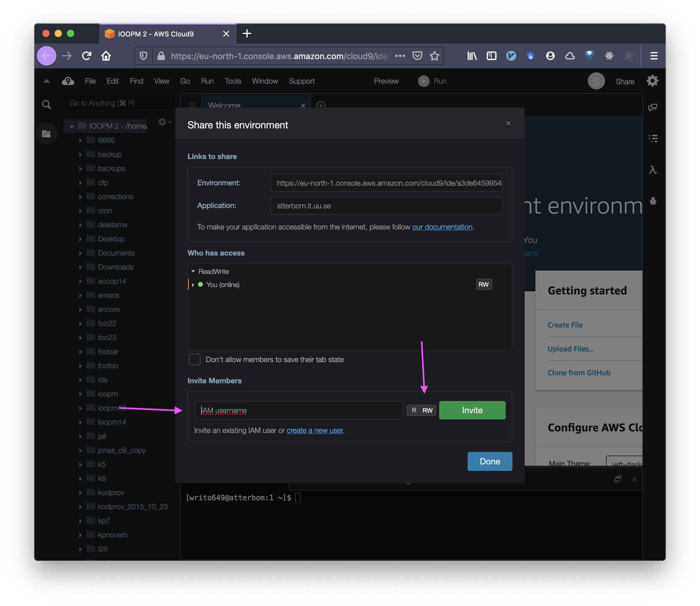
Task: Click the Go to Anything search box
Action: click(118, 103)
